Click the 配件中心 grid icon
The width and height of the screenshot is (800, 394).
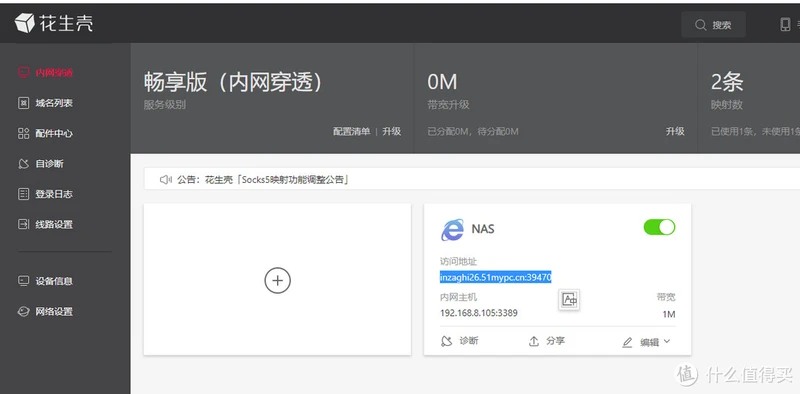pyautogui.click(x=23, y=134)
